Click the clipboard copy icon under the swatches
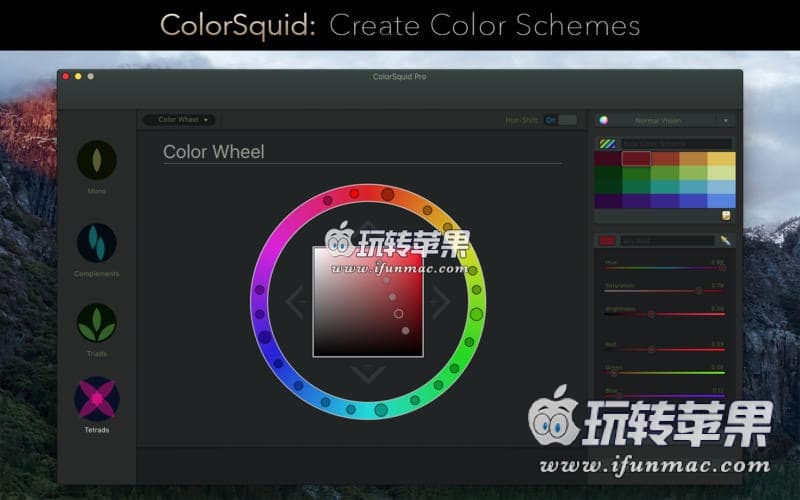 (x=726, y=215)
